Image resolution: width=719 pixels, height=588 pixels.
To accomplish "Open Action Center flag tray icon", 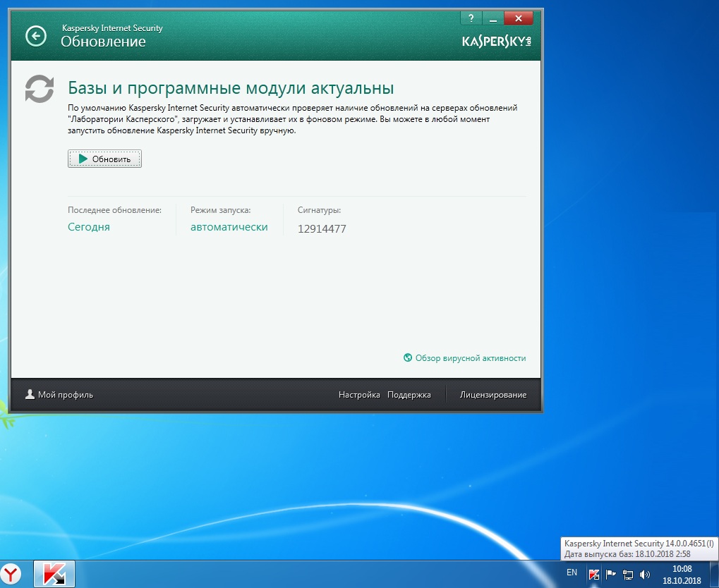I will click(611, 574).
